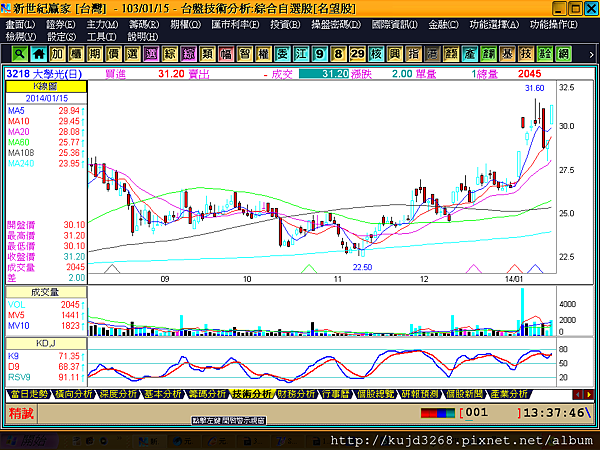Open the K線圖 panel header selector

point(46,86)
